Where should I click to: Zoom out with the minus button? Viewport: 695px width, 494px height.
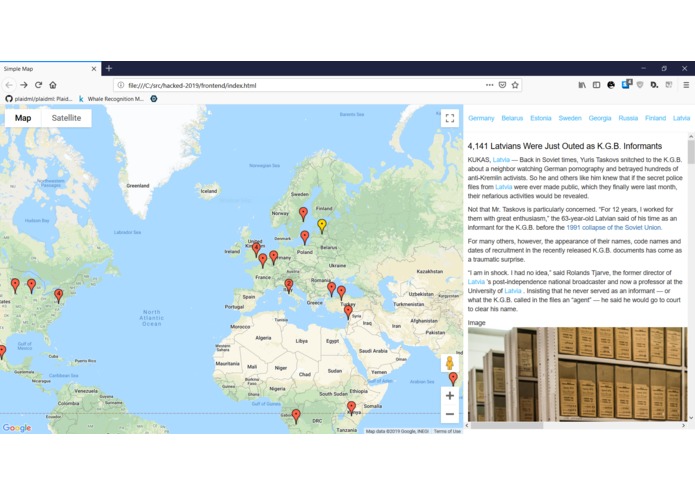click(449, 414)
